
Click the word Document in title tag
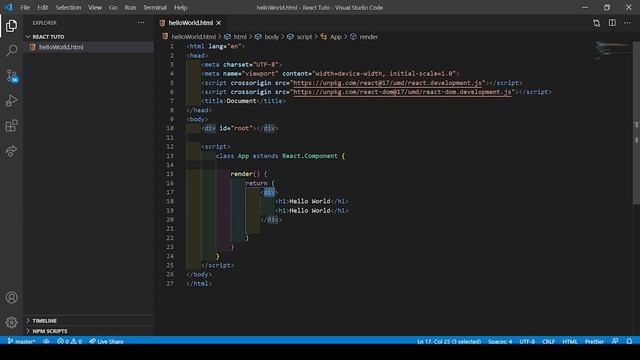pos(241,101)
